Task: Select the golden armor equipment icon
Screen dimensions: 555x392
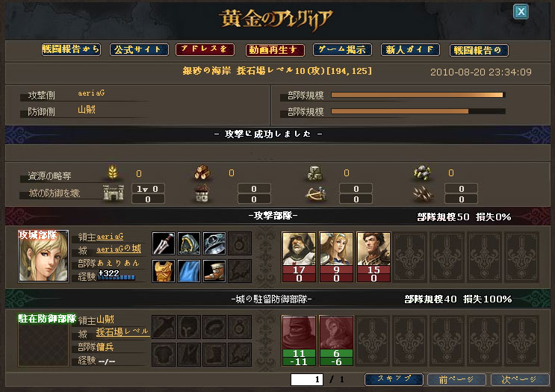Action: 163,271
